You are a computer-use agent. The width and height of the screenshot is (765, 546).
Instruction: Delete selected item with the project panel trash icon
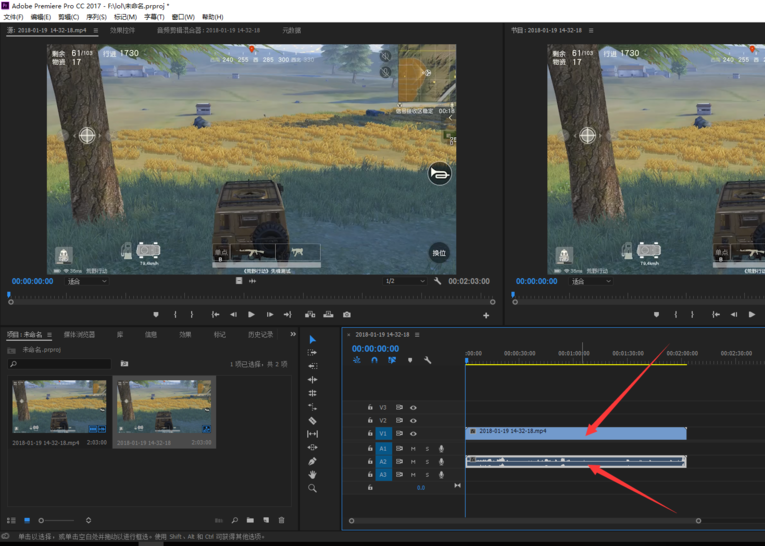282,520
